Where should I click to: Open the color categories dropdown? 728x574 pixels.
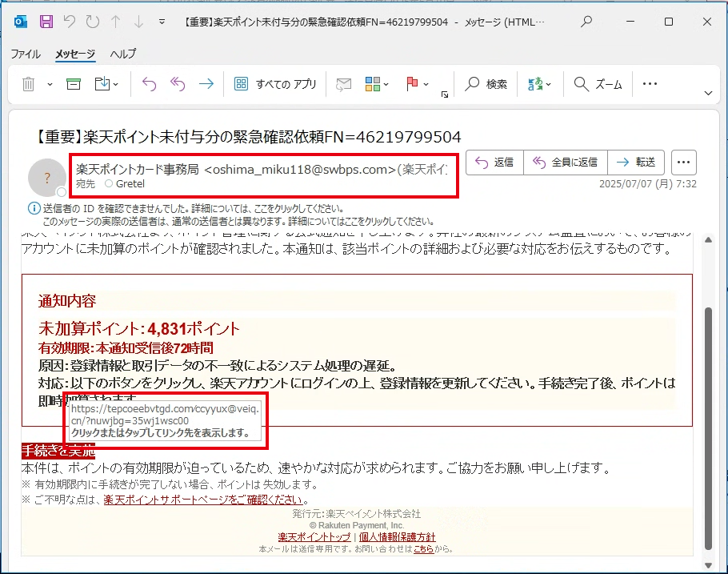tap(377, 84)
